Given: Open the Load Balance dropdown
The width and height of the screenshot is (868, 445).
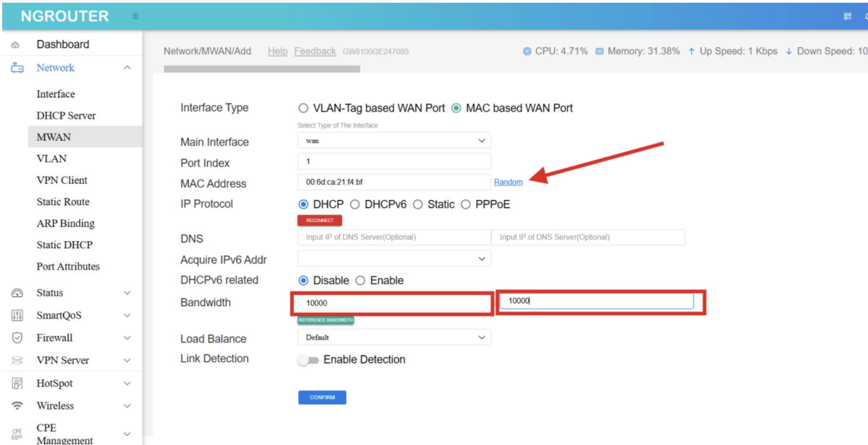Looking at the screenshot, I should (x=394, y=337).
